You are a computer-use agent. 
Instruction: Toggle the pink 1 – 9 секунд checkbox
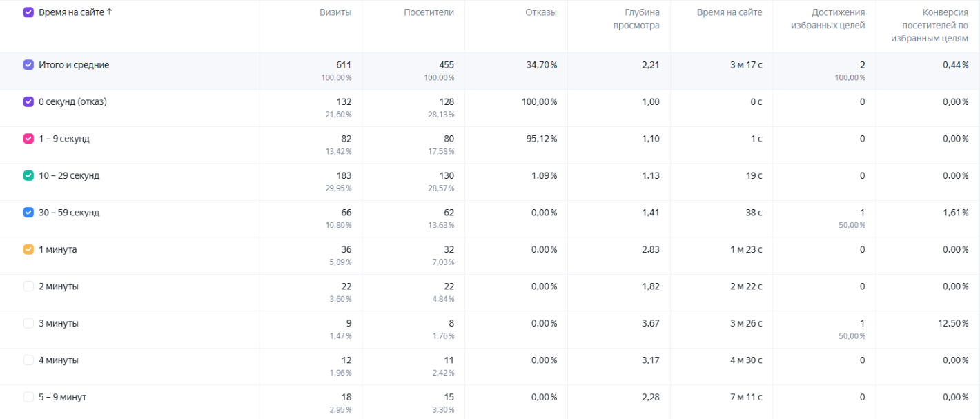pyautogui.click(x=28, y=139)
